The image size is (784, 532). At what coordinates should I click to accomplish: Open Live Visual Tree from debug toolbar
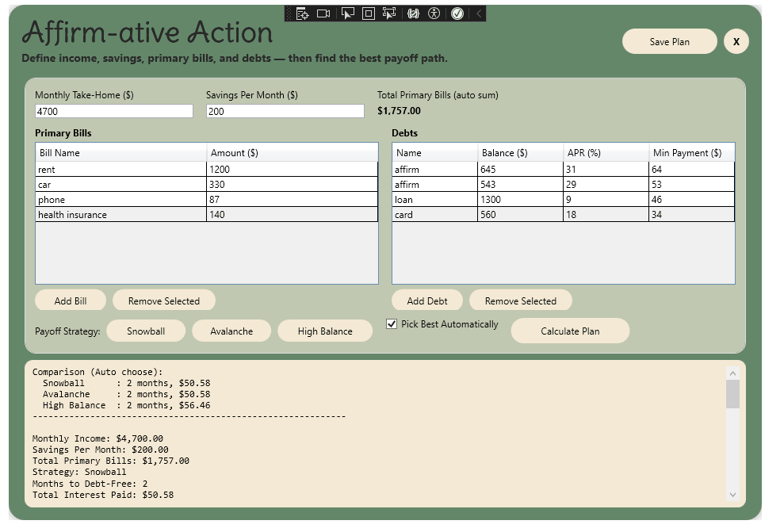coord(302,13)
